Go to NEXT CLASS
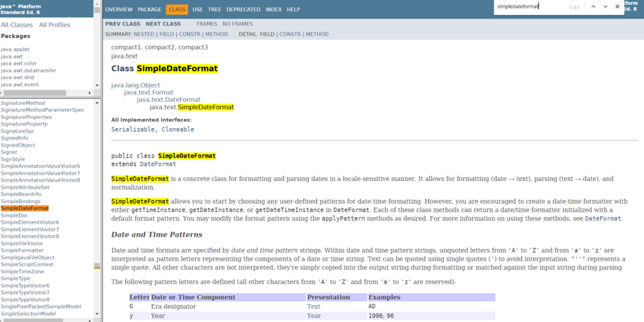644x322 pixels. [x=163, y=24]
